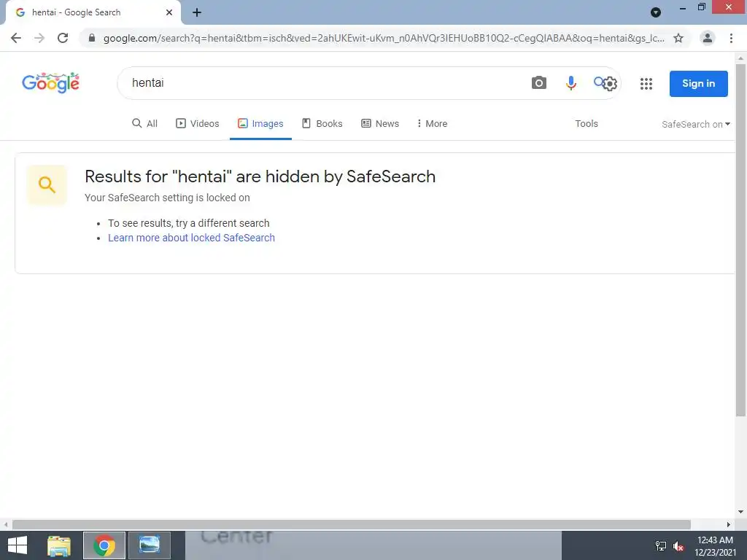Switch to News results tab
Viewport: 747px width, 560px height.
380,124
